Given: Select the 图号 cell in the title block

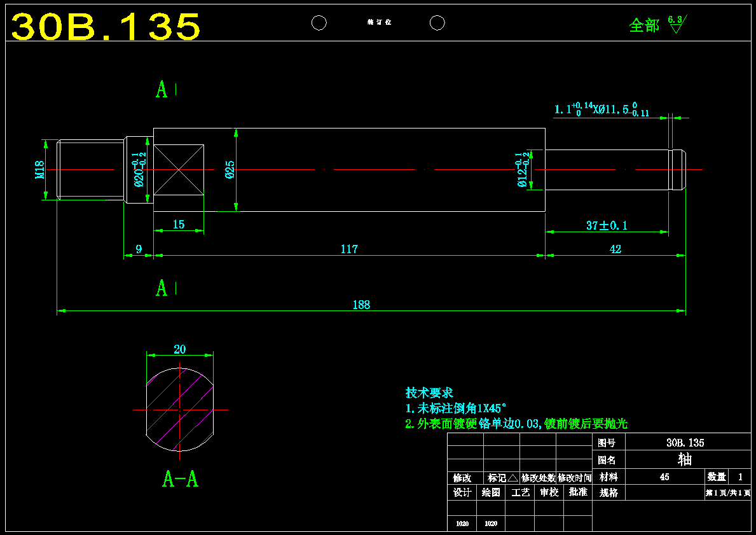Looking at the screenshot, I should pos(608,442).
